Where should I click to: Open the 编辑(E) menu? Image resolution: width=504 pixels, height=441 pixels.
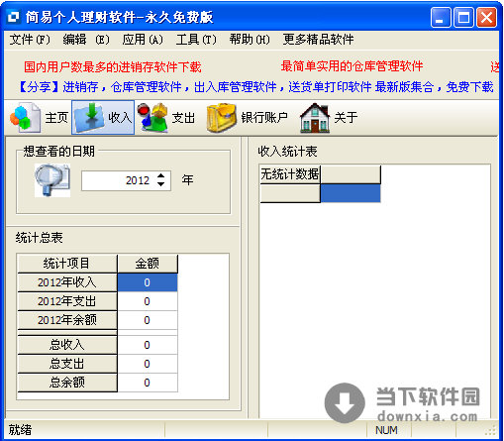pyautogui.click(x=86, y=40)
